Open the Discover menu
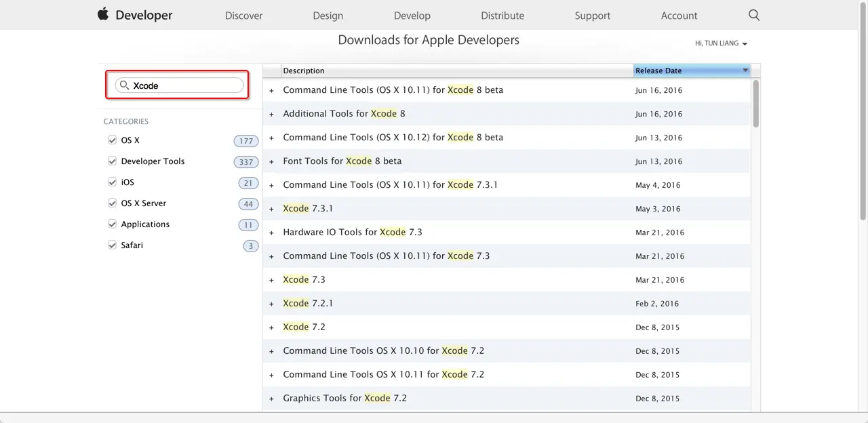The width and height of the screenshot is (868, 423). tap(244, 16)
